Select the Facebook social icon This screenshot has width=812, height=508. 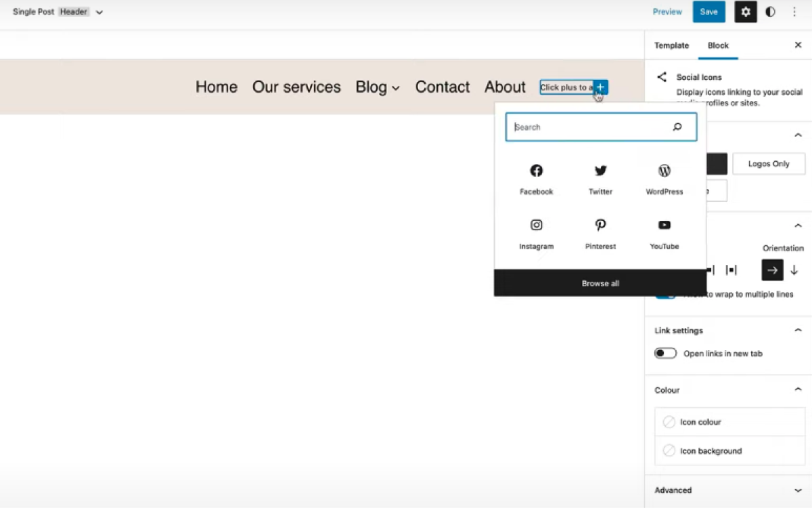click(x=536, y=179)
